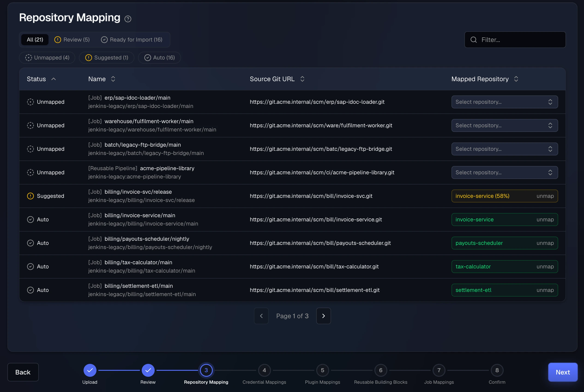Toggle the Auto (16) filter chip
Viewport: 584px width, 392px height.
click(159, 58)
